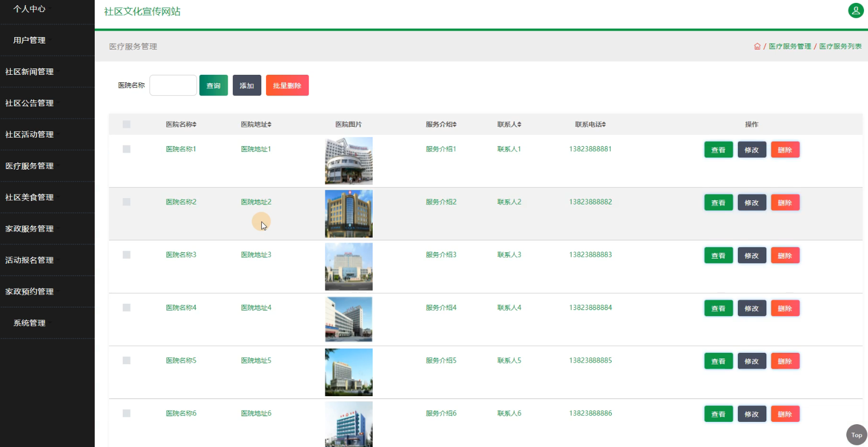Expand 社区活动管理 sidebar menu

coord(47,135)
